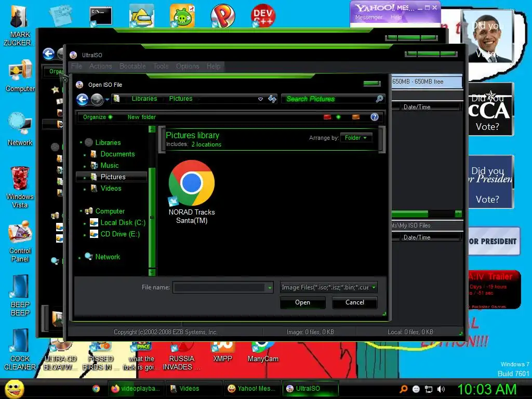Open the Computer desktop icon

coord(20,76)
